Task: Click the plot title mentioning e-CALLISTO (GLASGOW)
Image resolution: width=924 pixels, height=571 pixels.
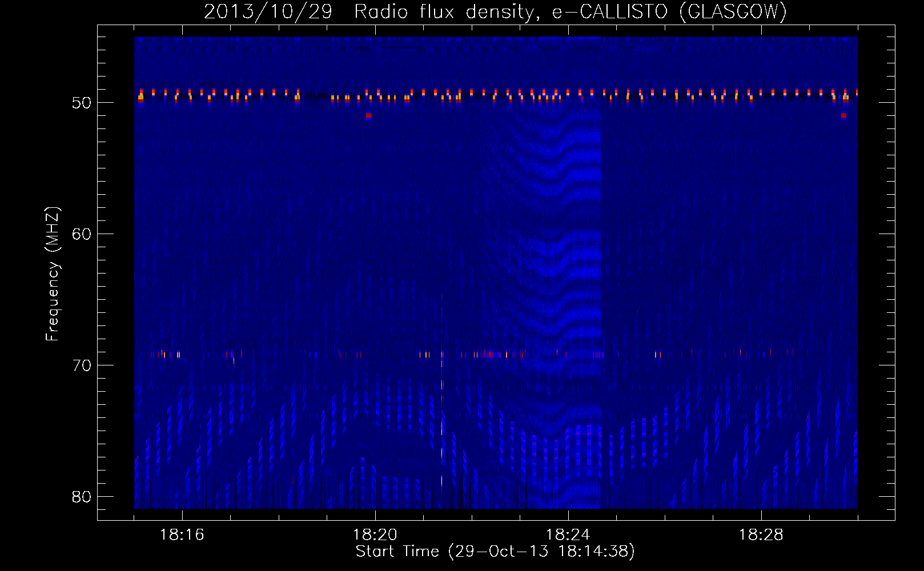Action: point(495,11)
